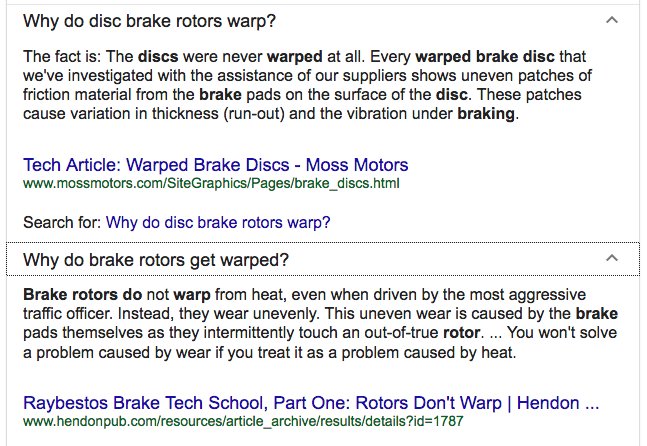Click the bold word "rotor" in the second answer
The width and height of the screenshot is (647, 446).
[x=462, y=333]
